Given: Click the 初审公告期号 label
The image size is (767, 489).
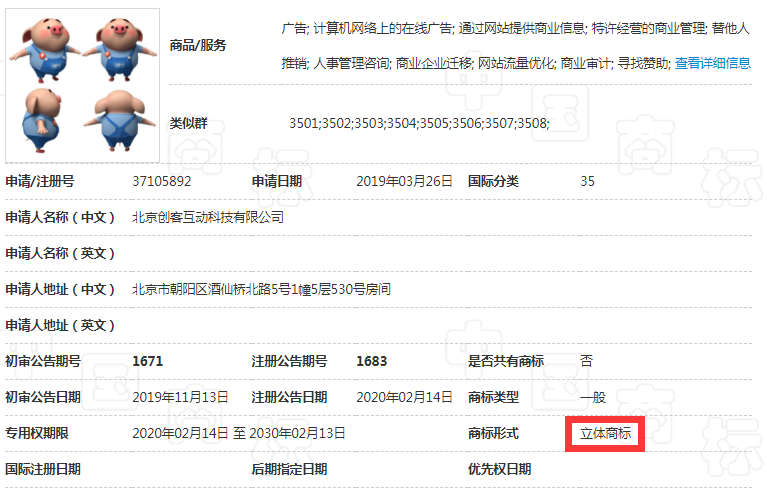Looking at the screenshot, I should tap(43, 361).
